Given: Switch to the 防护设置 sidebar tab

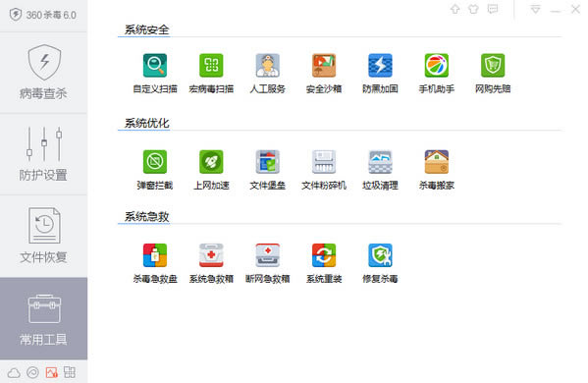Looking at the screenshot, I should 43,154.
